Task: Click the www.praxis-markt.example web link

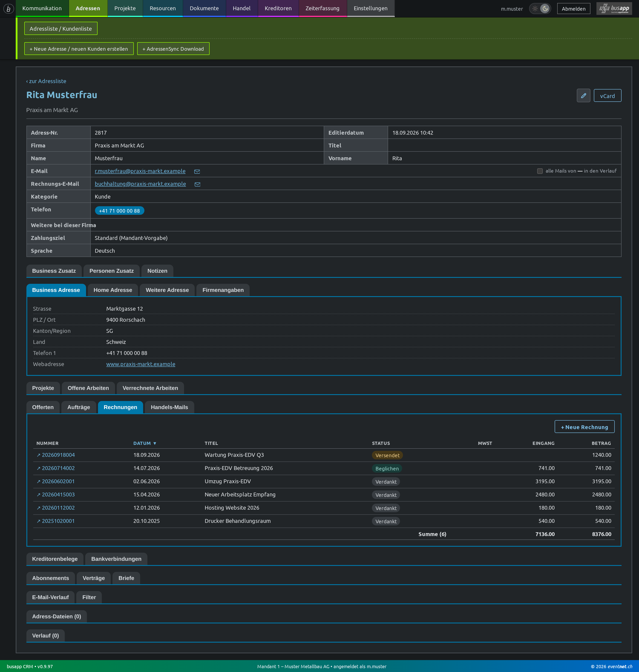Action: (141, 364)
